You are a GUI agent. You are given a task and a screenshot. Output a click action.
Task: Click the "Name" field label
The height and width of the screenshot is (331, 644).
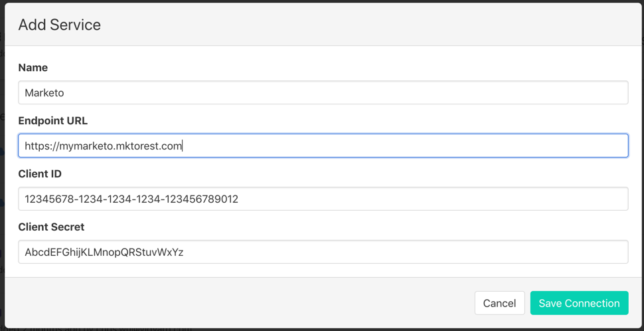33,68
